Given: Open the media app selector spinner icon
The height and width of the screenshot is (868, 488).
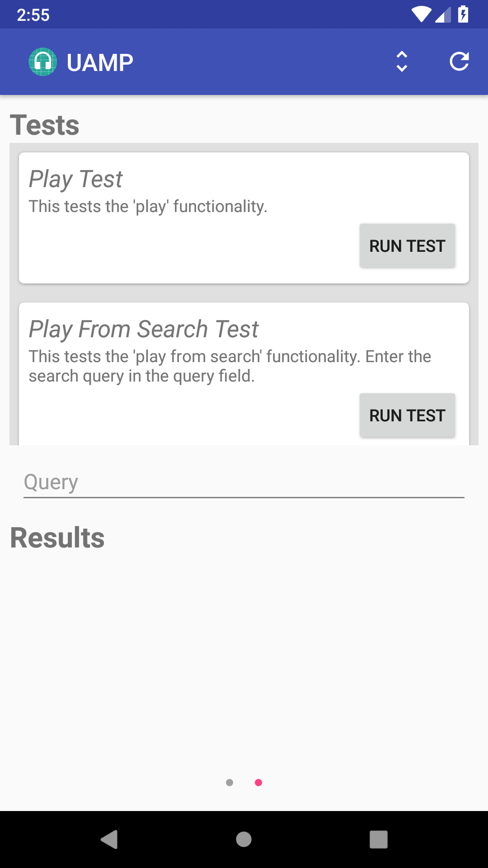Looking at the screenshot, I should tap(401, 61).
